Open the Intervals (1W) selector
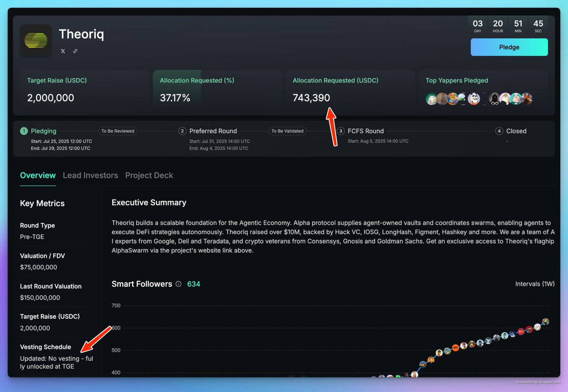Screen dimensions: 568x392 535,284
